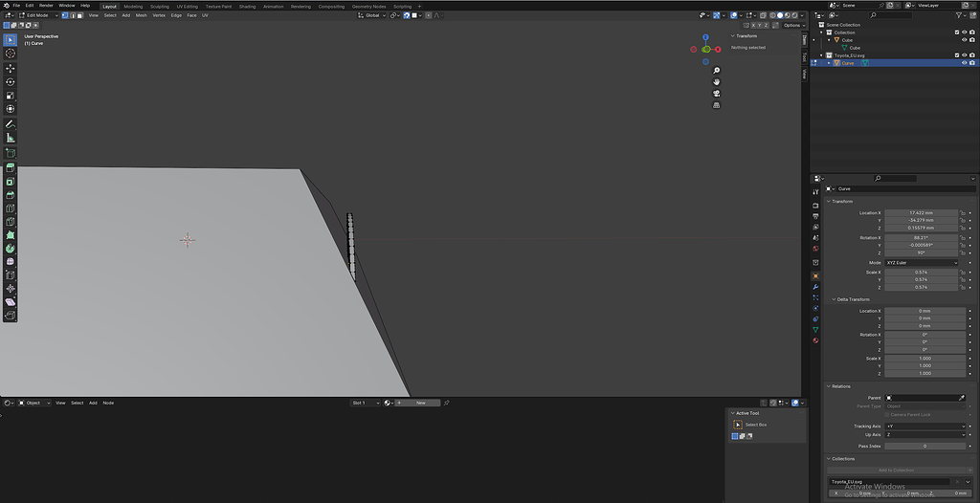The height and width of the screenshot is (503, 980).
Task: Enable face select mode
Action: point(80,15)
